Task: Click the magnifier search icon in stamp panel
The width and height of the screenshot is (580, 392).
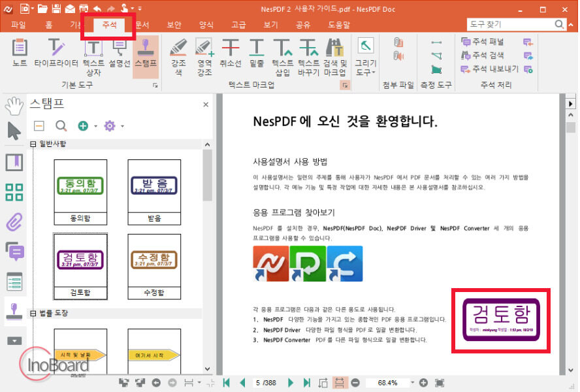Action: coord(61,126)
